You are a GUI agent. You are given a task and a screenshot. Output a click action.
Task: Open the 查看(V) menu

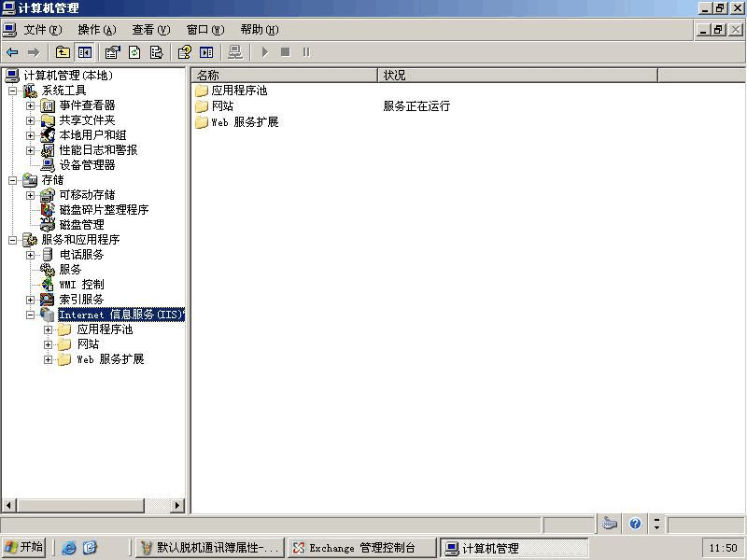coord(150,30)
